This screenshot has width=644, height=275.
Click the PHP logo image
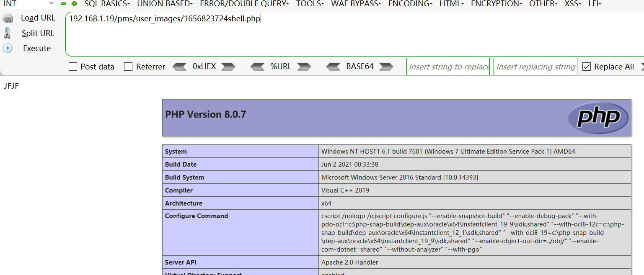(598, 118)
